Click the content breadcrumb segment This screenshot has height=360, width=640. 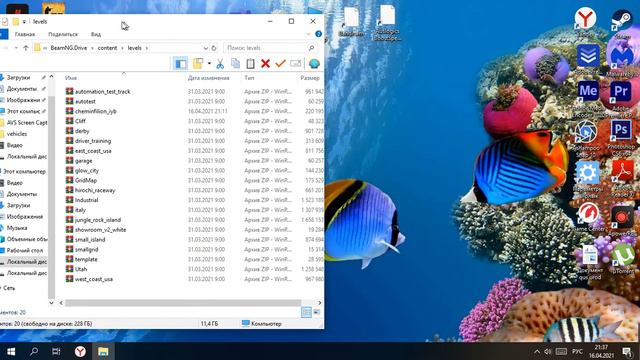click(107, 48)
